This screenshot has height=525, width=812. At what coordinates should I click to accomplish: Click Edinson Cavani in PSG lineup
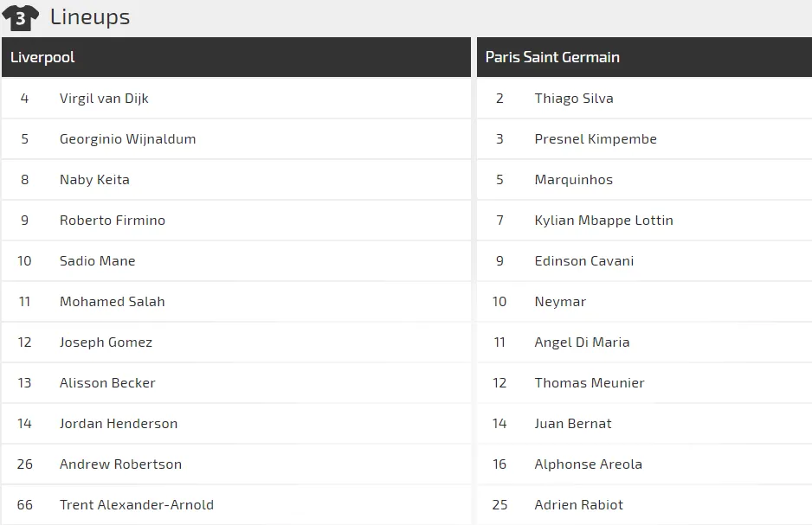[584, 261]
